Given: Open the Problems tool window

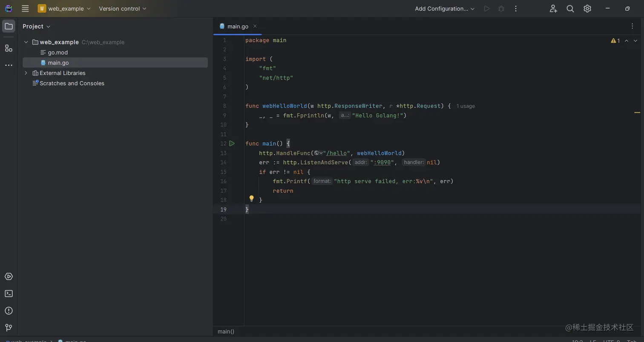Looking at the screenshot, I should coord(9,311).
